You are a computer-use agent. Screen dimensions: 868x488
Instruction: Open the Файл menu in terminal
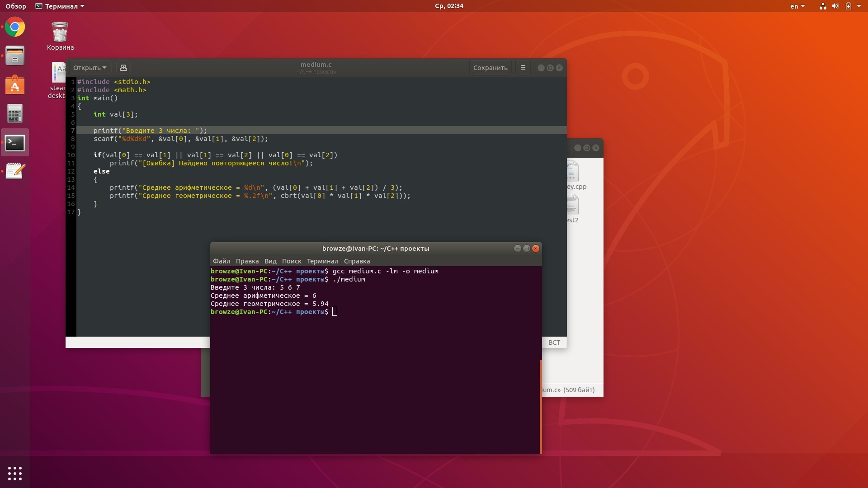point(222,261)
